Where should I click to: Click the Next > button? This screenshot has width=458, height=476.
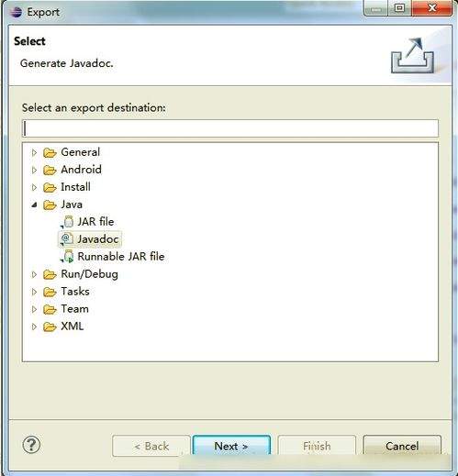(231, 446)
